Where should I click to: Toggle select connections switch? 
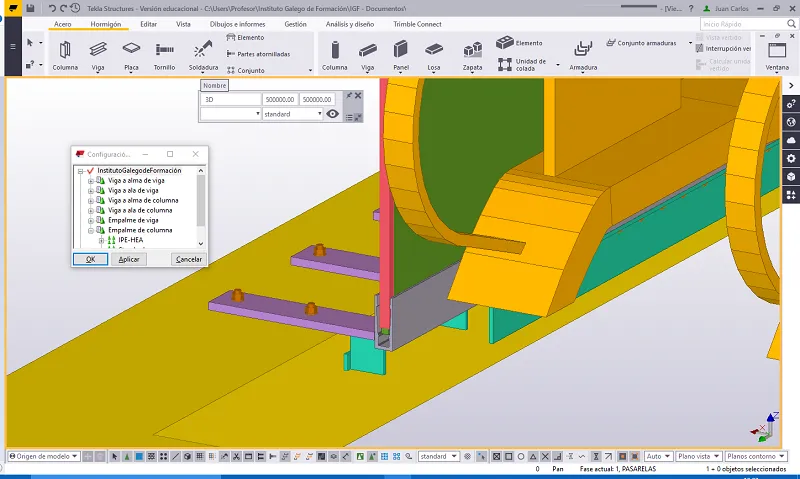click(127, 456)
